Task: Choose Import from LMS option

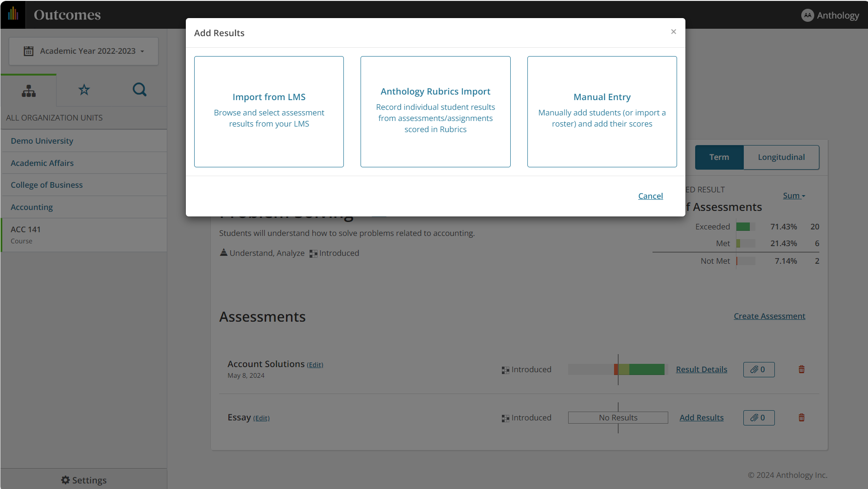Action: (269, 112)
